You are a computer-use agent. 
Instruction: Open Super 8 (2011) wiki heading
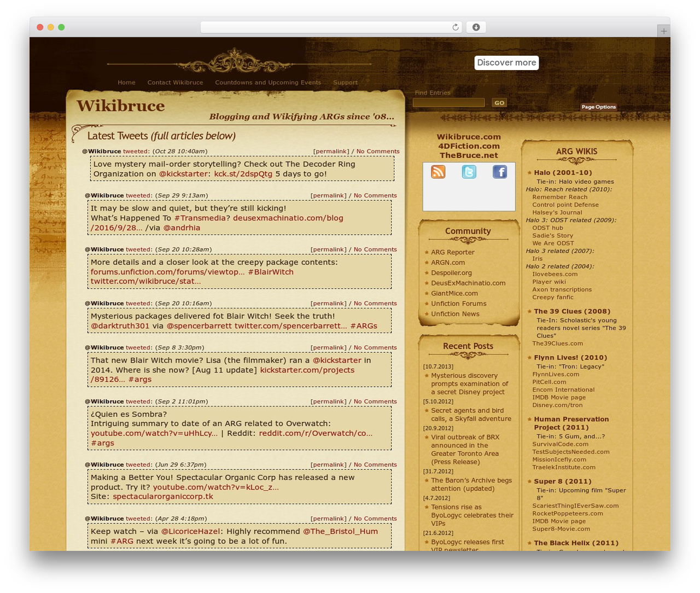563,481
